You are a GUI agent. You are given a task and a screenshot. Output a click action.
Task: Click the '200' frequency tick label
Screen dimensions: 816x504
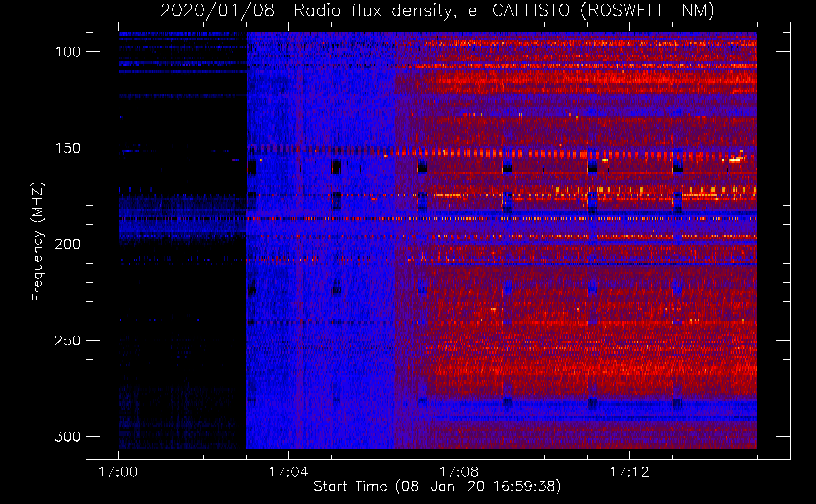(x=68, y=244)
